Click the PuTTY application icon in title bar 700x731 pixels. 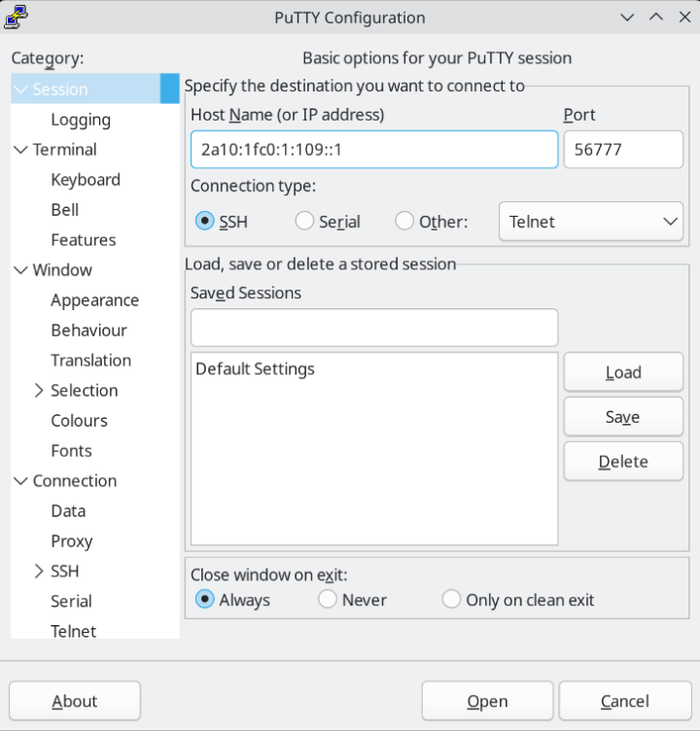point(16,17)
